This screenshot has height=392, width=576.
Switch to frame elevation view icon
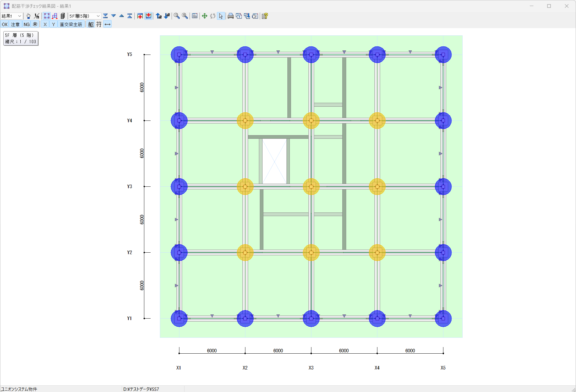click(x=55, y=16)
